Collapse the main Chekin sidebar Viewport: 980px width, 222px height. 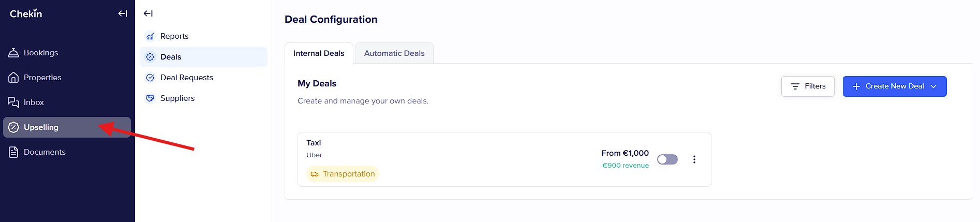(123, 13)
